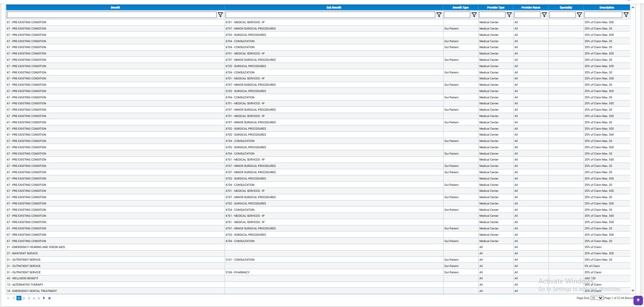Image resolution: width=644 pixels, height=307 pixels.
Task: Focus the Benefit filter text box
Action: (x=112, y=15)
